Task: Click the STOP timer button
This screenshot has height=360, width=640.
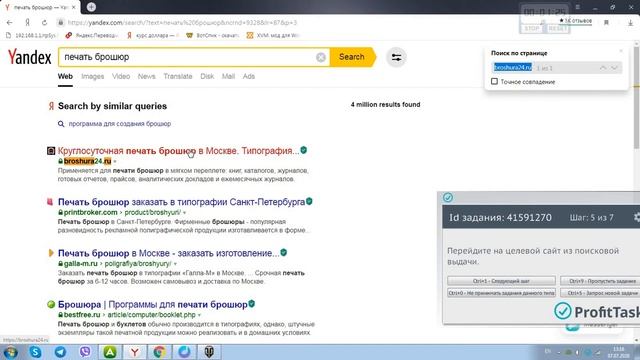Action: click(532, 29)
